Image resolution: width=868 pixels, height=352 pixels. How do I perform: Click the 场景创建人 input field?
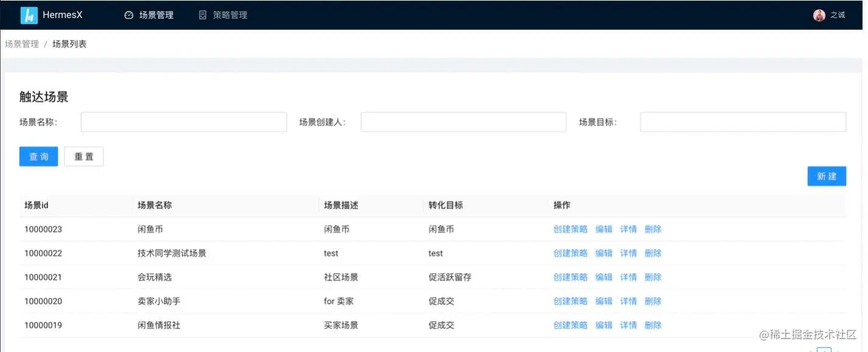pos(463,122)
